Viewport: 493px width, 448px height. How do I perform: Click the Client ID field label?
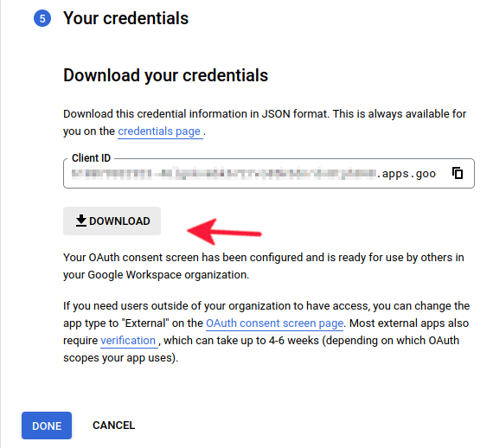91,157
